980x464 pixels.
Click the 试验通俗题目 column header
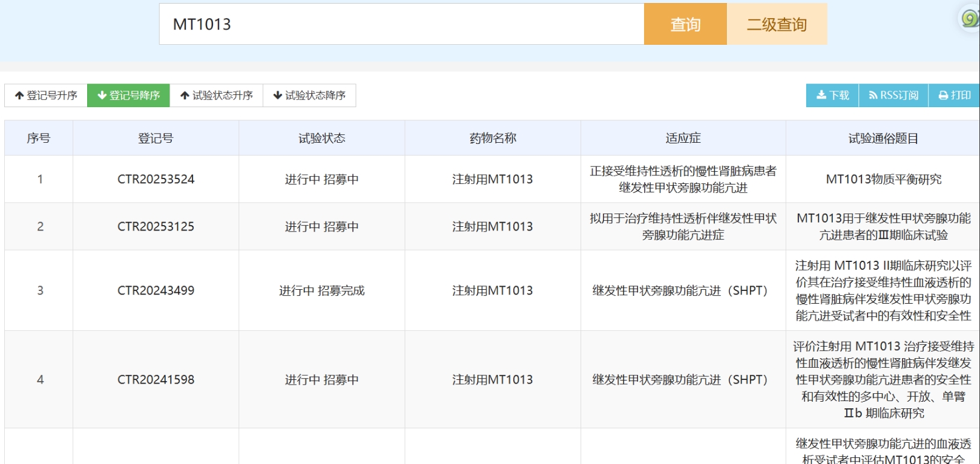[883, 139]
